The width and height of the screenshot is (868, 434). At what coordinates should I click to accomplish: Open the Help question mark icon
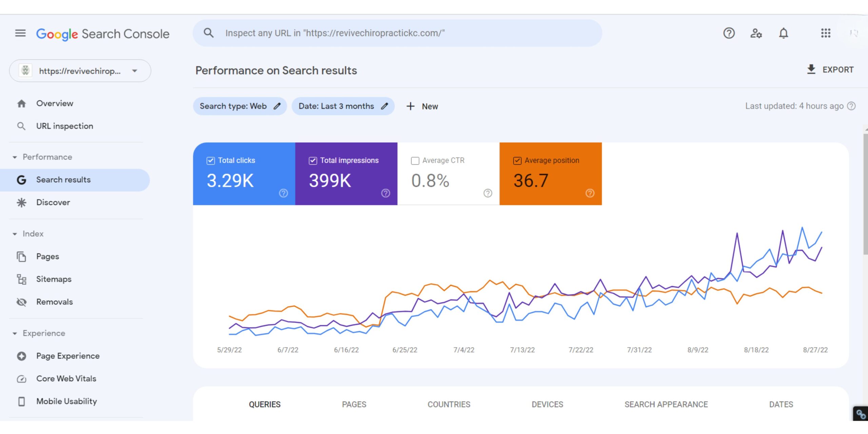click(x=729, y=33)
